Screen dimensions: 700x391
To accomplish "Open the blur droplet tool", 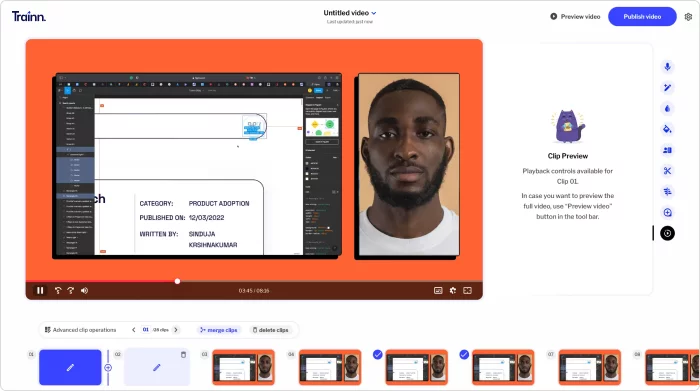I will 667,108.
